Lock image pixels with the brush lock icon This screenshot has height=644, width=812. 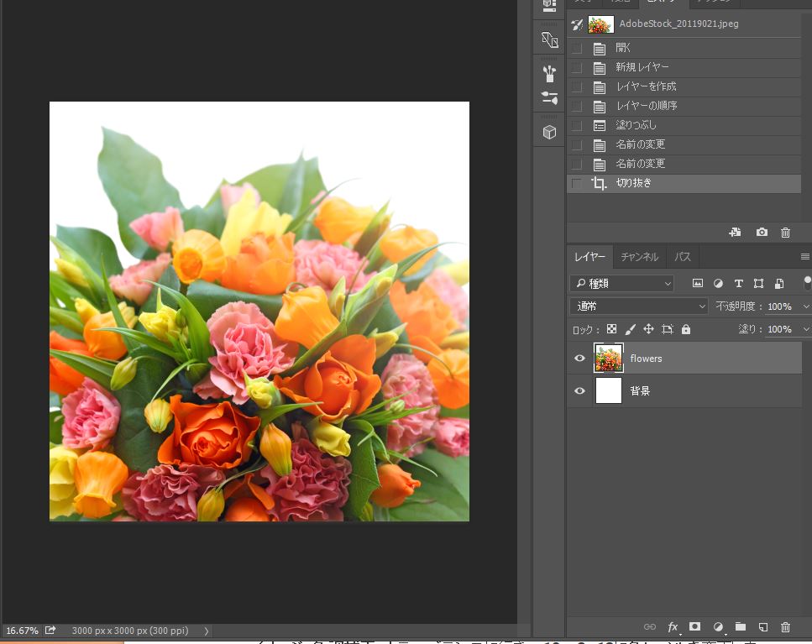[631, 329]
